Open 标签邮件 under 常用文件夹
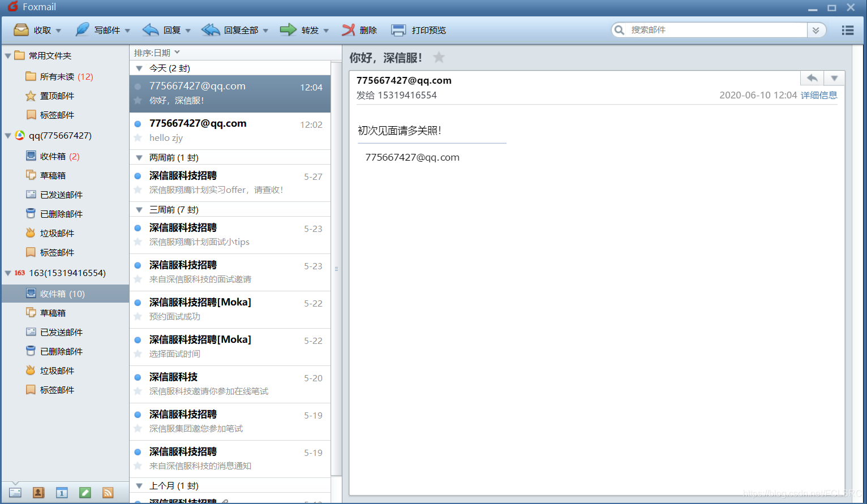This screenshot has height=504, width=867. pyautogui.click(x=57, y=115)
